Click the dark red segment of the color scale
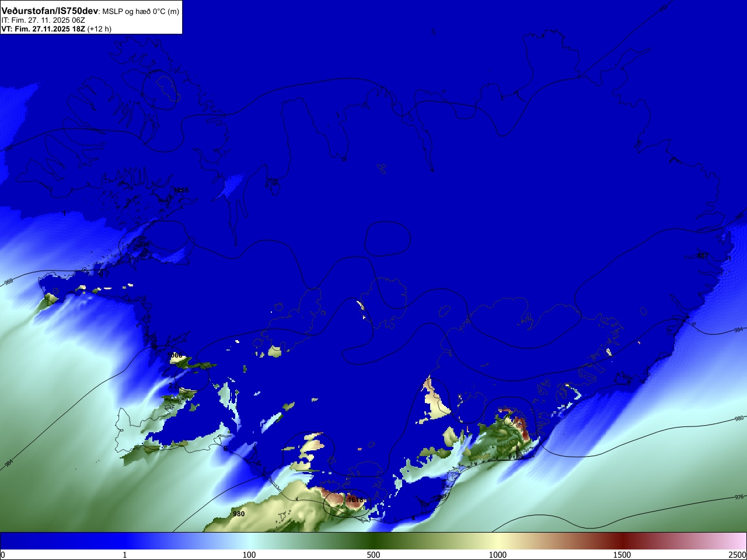 pos(622,540)
